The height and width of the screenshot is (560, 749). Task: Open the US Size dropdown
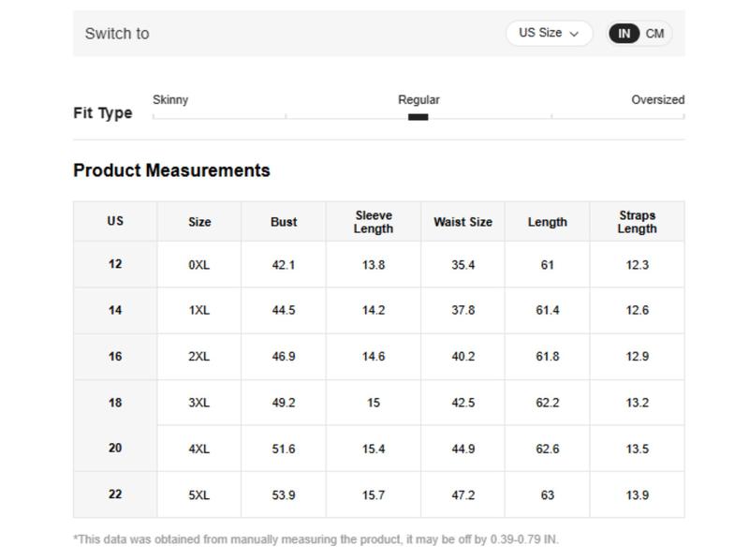coord(548,33)
